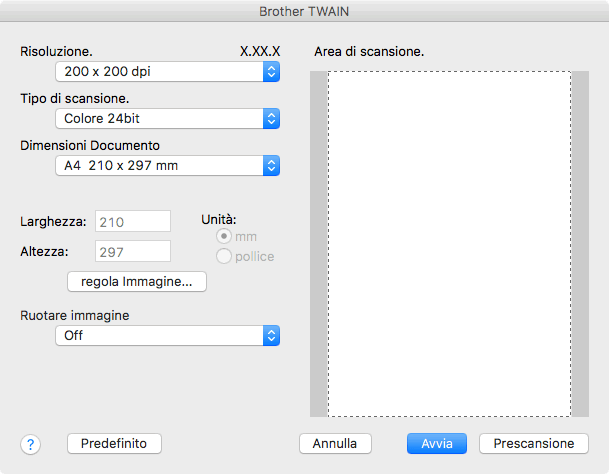Screen dimensions: 609x474
Task: Click the Unità: label
Action: (219, 220)
